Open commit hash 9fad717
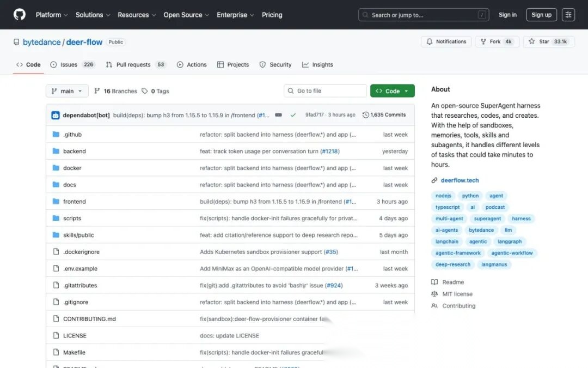588x368 pixels. click(314, 115)
